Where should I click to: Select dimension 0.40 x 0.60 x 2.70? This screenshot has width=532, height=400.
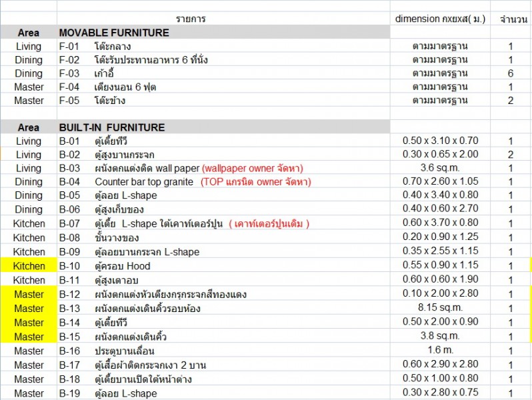pyautogui.click(x=440, y=209)
